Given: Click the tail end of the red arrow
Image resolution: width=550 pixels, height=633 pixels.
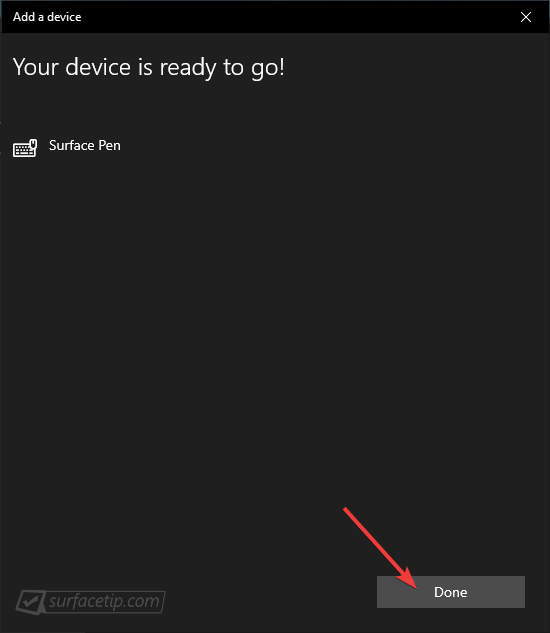Looking at the screenshot, I should coord(346,511).
